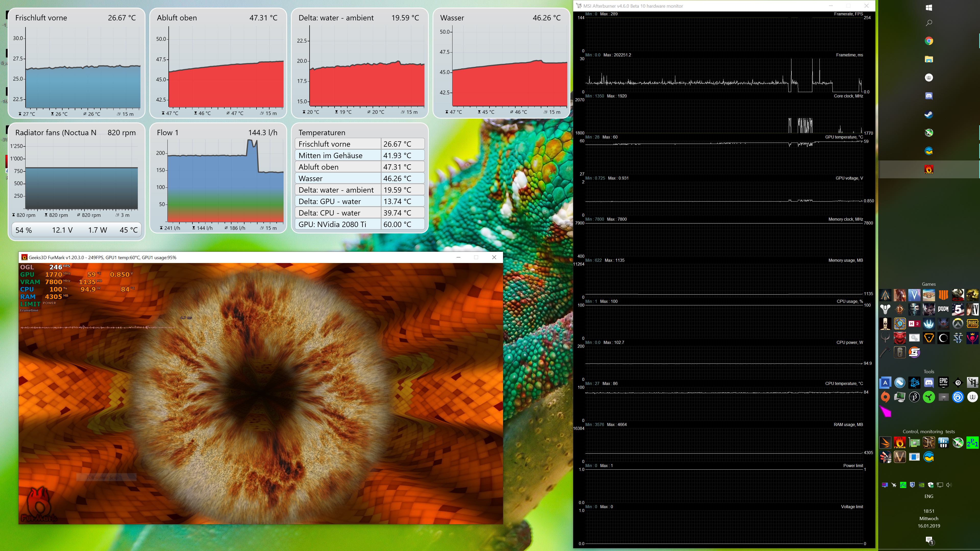Image resolution: width=980 pixels, height=551 pixels.
Task: Open Discord in the taskbar
Action: pos(929,96)
